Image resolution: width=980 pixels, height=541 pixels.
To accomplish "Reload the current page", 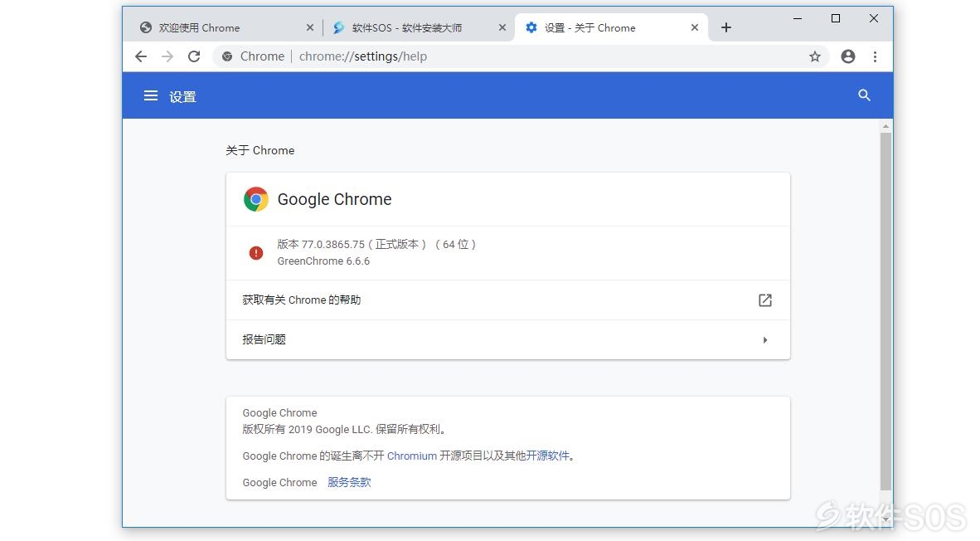I will coord(194,56).
